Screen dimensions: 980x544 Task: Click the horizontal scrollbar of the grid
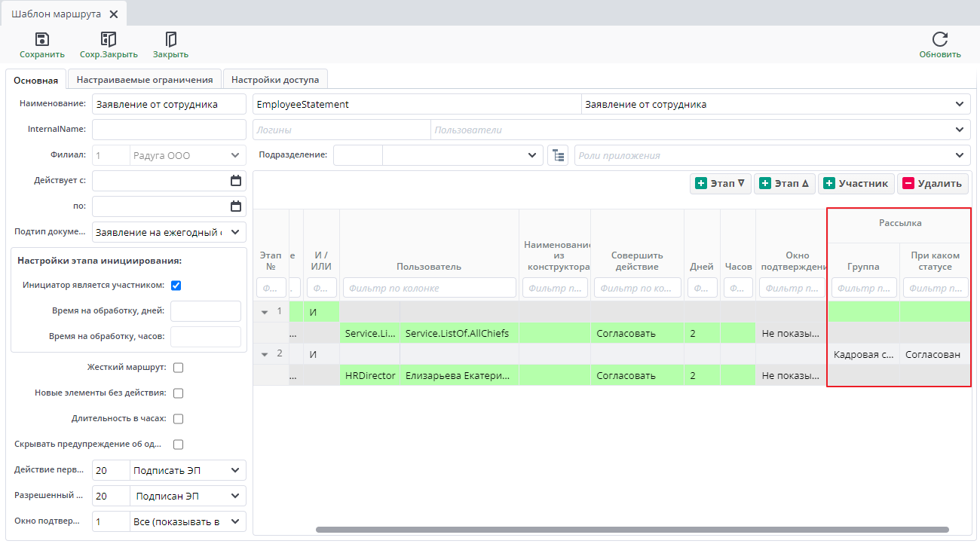click(632, 530)
